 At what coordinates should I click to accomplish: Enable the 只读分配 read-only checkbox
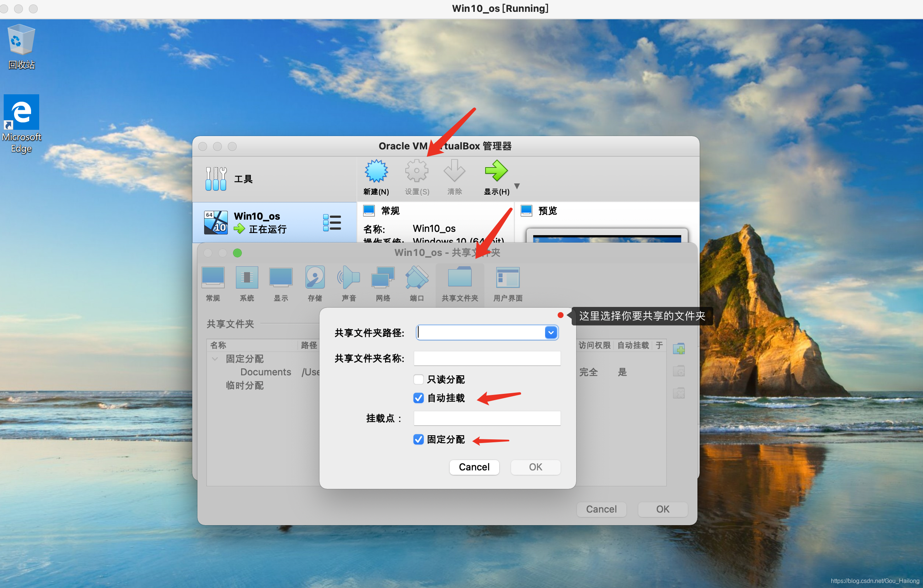click(x=419, y=379)
